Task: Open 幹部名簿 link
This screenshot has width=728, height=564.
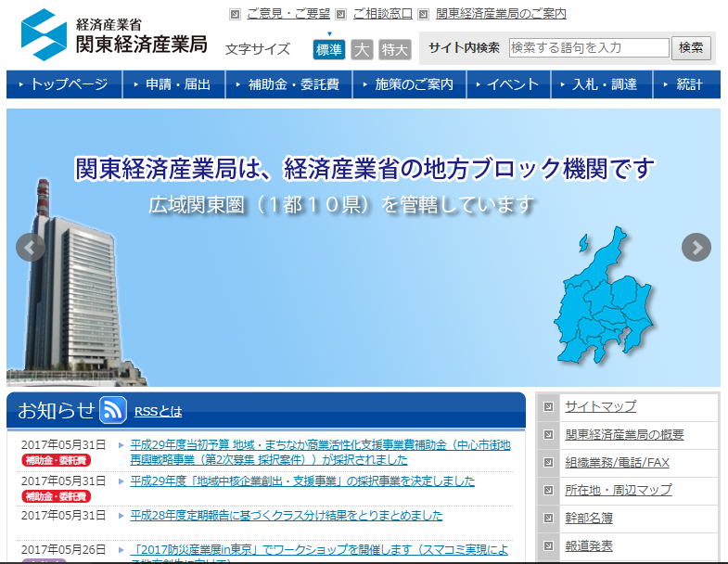Action: [x=588, y=518]
